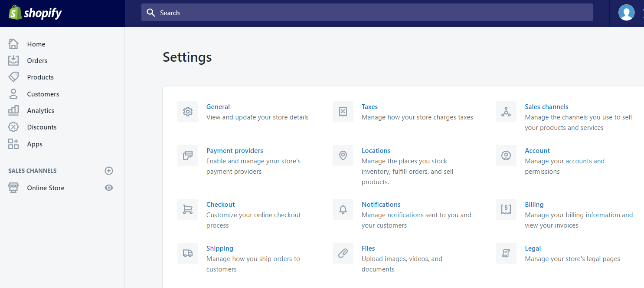Open Orders in sidebar menu
This screenshot has height=288, width=644.
click(x=37, y=60)
